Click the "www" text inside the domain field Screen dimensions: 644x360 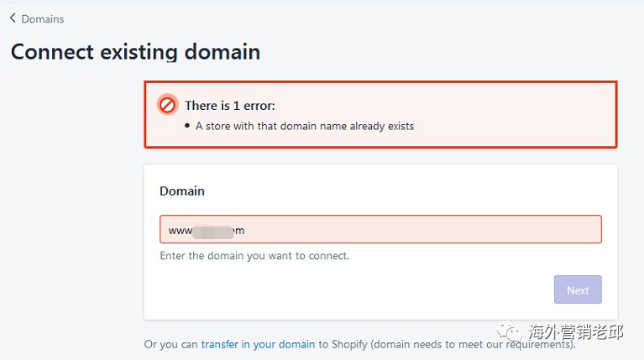tap(181, 231)
